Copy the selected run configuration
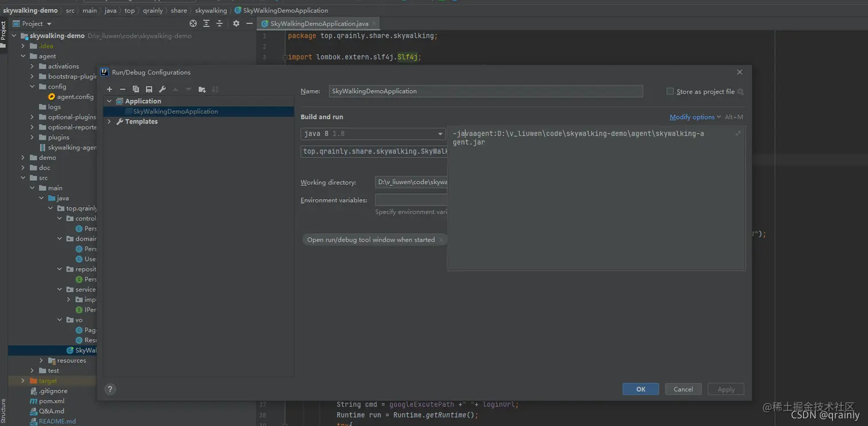 point(135,90)
